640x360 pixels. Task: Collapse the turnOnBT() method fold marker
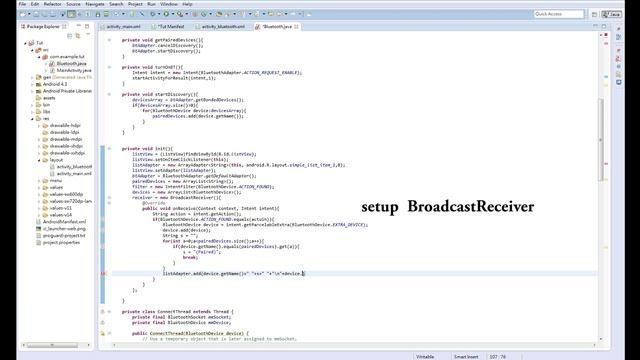109,67
